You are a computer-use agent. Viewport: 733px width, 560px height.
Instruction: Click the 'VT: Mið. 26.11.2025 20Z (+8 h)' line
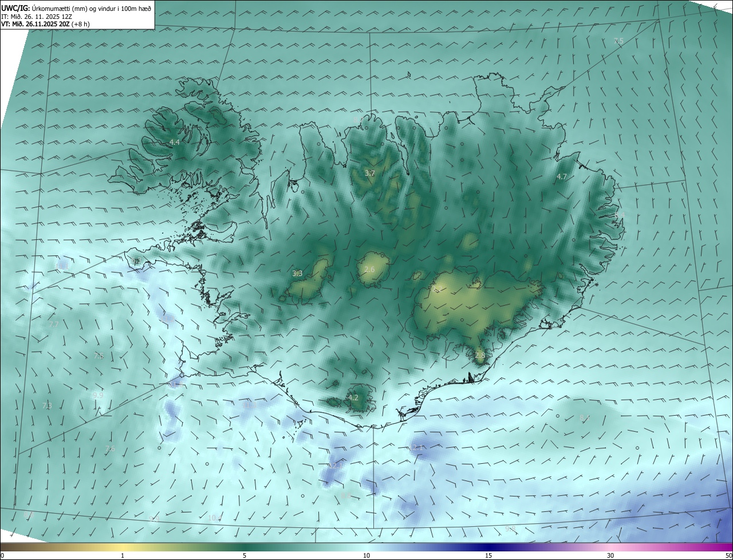(45, 24)
